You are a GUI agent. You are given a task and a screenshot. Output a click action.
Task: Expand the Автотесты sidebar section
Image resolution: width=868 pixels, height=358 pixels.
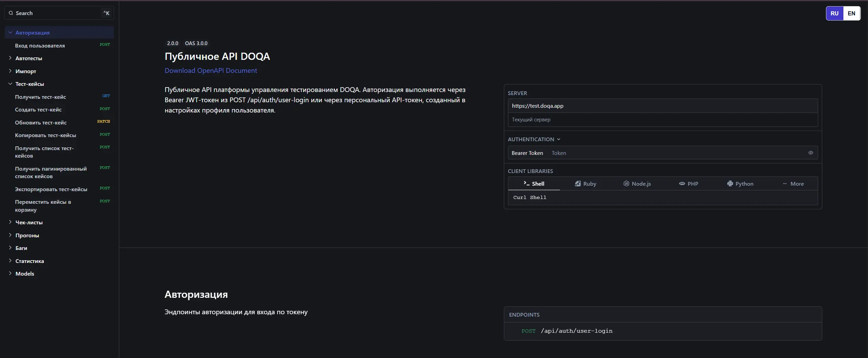[10, 58]
